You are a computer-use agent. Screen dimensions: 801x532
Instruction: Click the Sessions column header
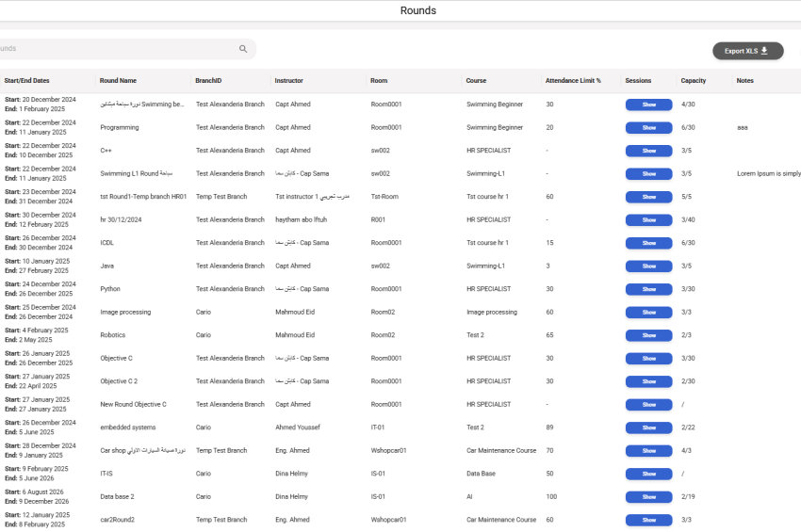(638, 81)
